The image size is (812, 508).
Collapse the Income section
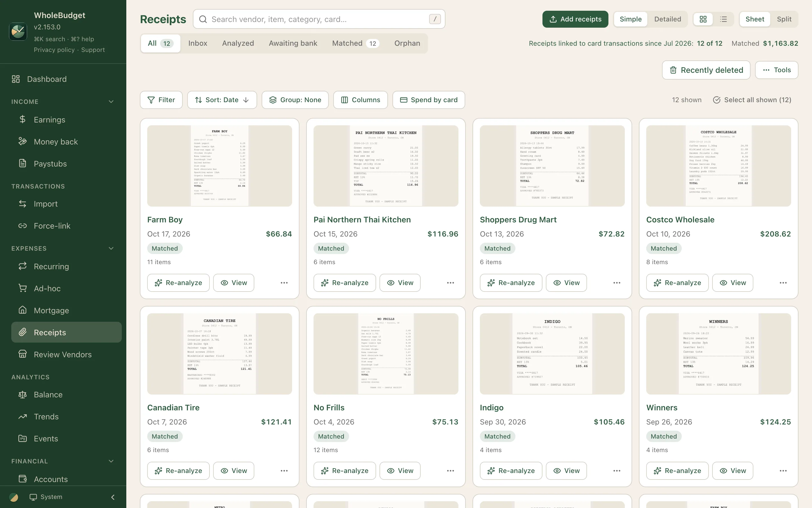click(111, 102)
